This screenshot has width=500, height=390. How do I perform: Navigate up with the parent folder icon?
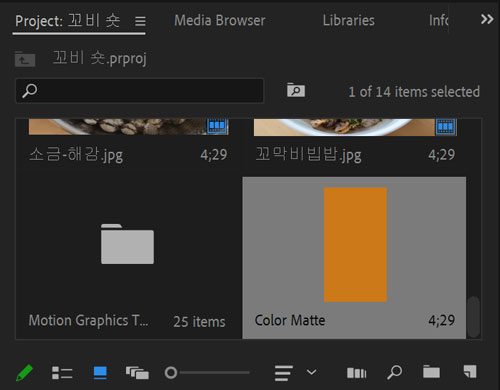coord(25,59)
